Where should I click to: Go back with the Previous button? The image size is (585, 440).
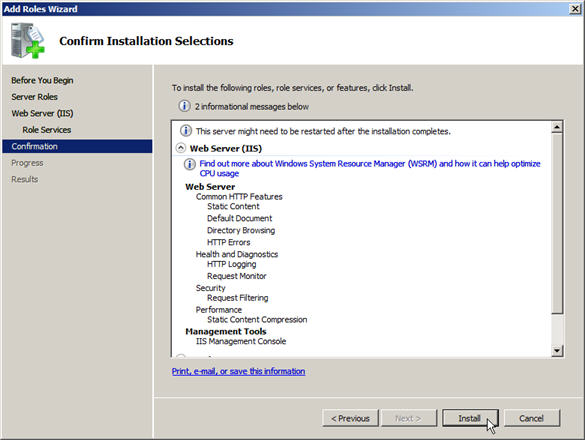click(x=350, y=418)
